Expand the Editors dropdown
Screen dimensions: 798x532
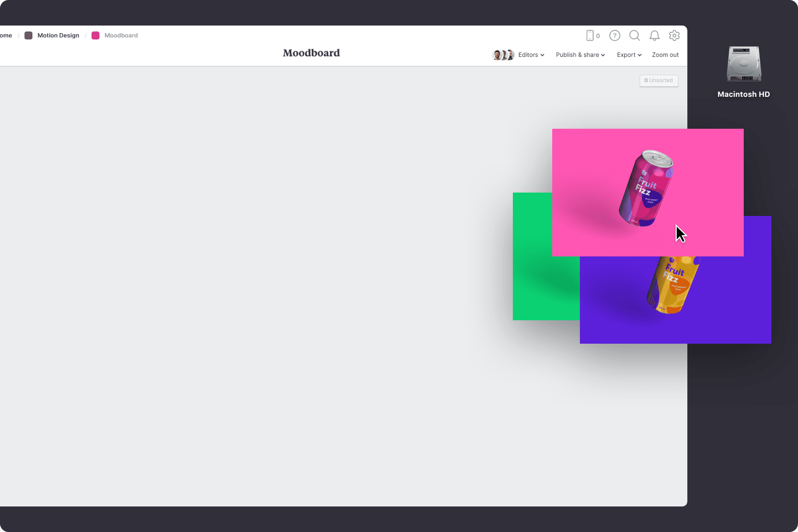(x=530, y=54)
